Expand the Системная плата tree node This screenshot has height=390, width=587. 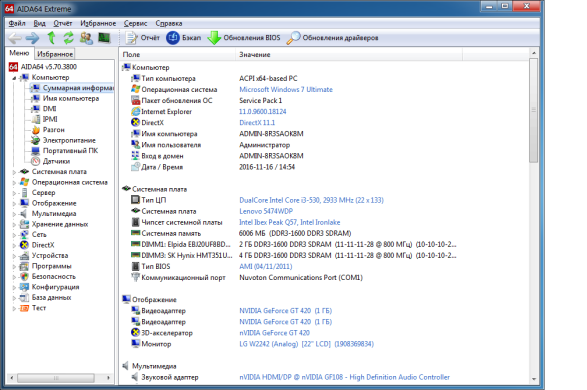click(x=14, y=172)
